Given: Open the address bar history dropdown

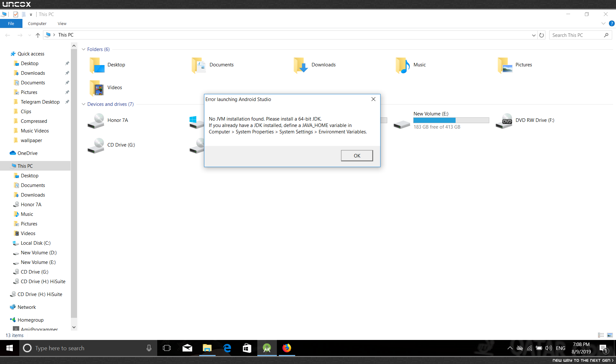Looking at the screenshot, I should click(534, 35).
